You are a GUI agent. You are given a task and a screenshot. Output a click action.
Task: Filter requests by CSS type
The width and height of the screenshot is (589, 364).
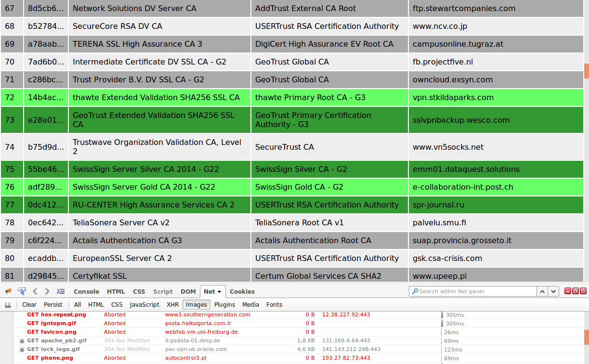117,305
